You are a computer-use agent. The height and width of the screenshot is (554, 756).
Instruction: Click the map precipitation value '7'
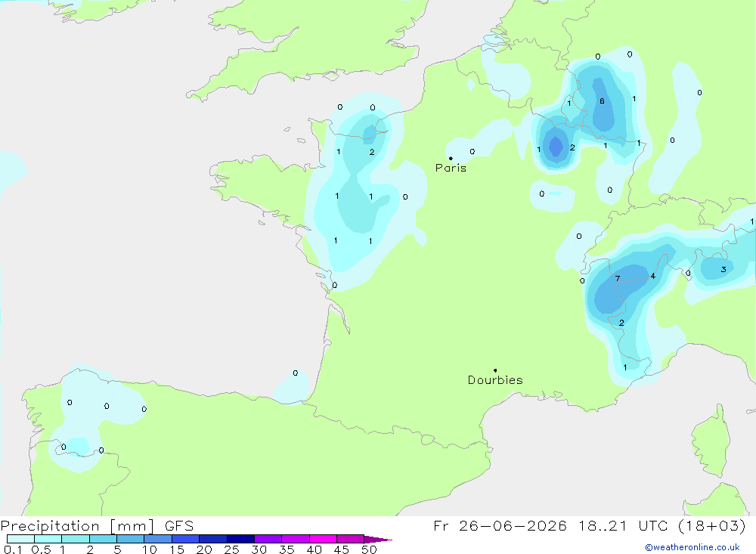[618, 279]
